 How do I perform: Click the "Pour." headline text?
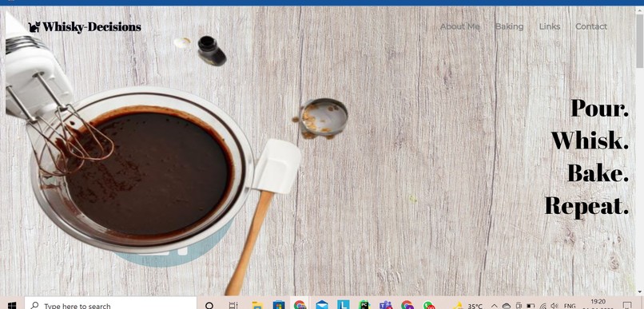[599, 108]
